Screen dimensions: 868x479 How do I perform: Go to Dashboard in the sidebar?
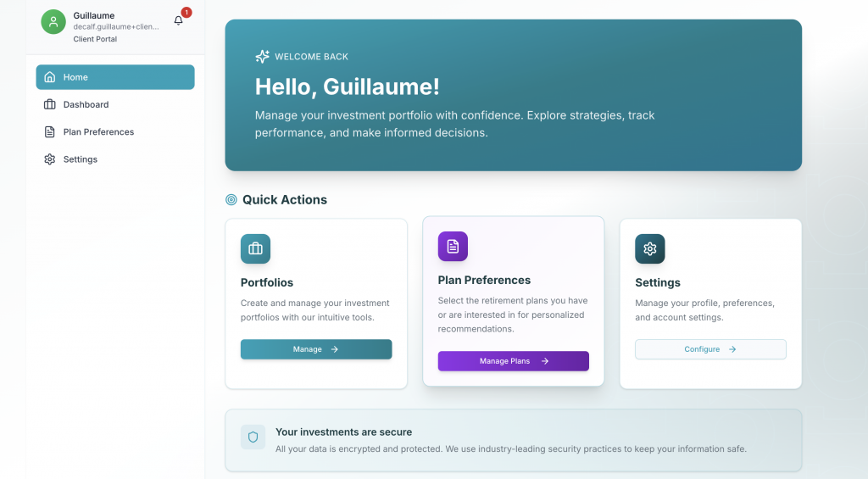(x=86, y=104)
